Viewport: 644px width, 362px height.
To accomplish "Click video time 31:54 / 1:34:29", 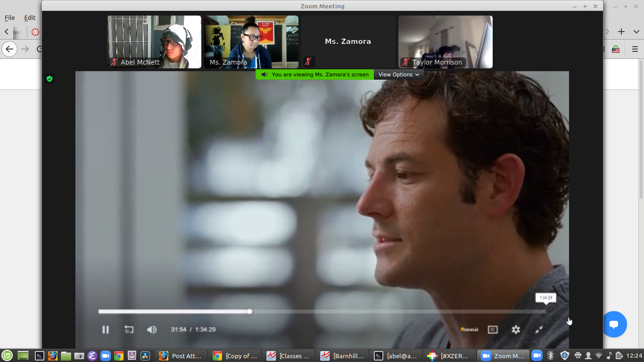I will click(193, 329).
